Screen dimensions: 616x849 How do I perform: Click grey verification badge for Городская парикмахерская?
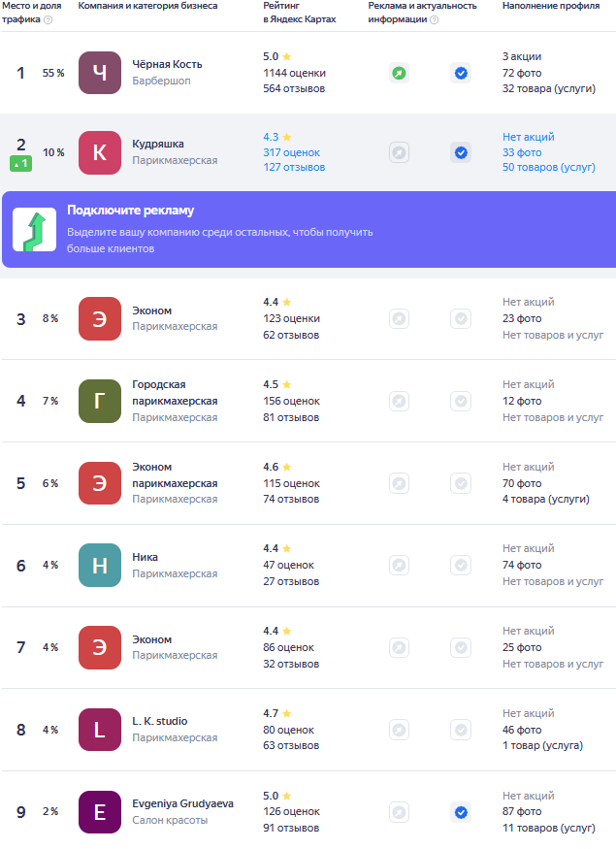click(461, 402)
